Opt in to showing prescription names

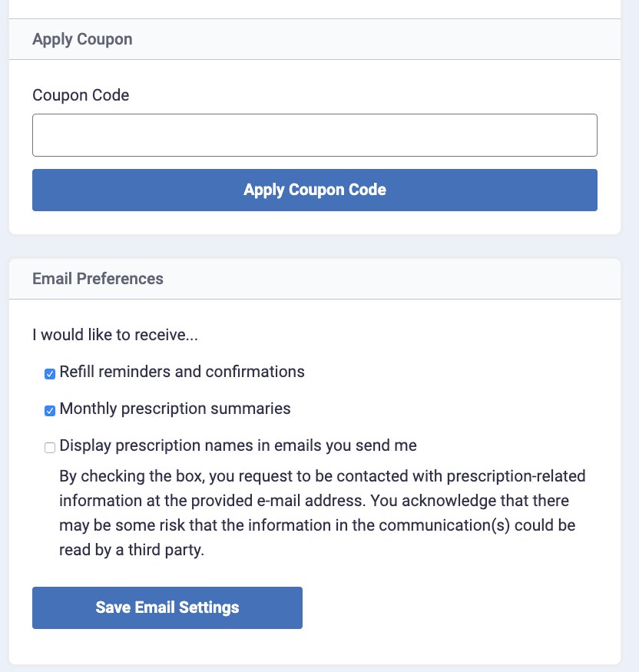(x=50, y=448)
